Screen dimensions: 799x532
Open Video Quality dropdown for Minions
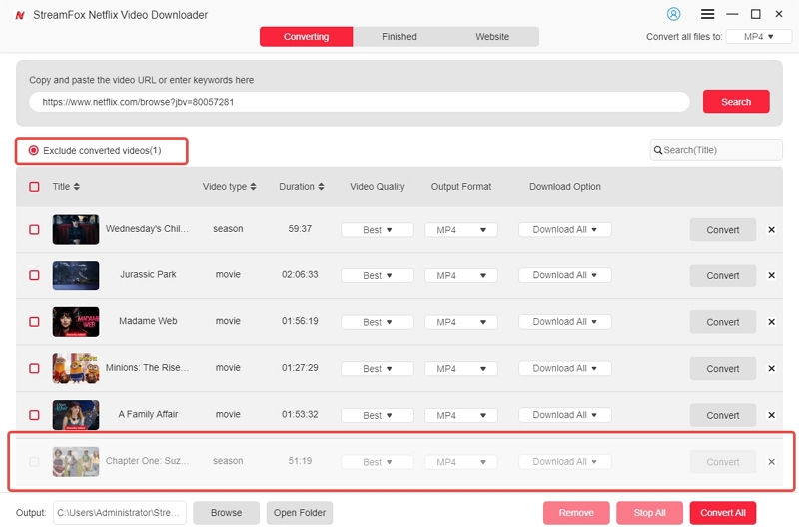pos(378,368)
